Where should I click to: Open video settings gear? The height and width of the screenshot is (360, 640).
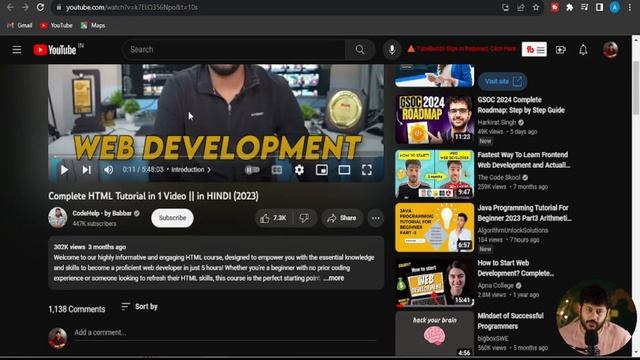[299, 170]
